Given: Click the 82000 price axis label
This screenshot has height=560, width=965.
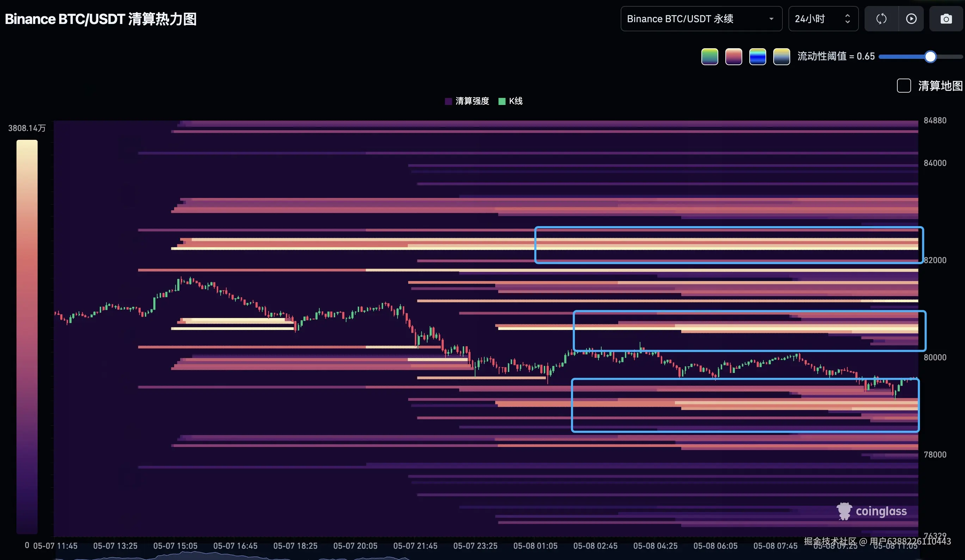Looking at the screenshot, I should point(935,260).
